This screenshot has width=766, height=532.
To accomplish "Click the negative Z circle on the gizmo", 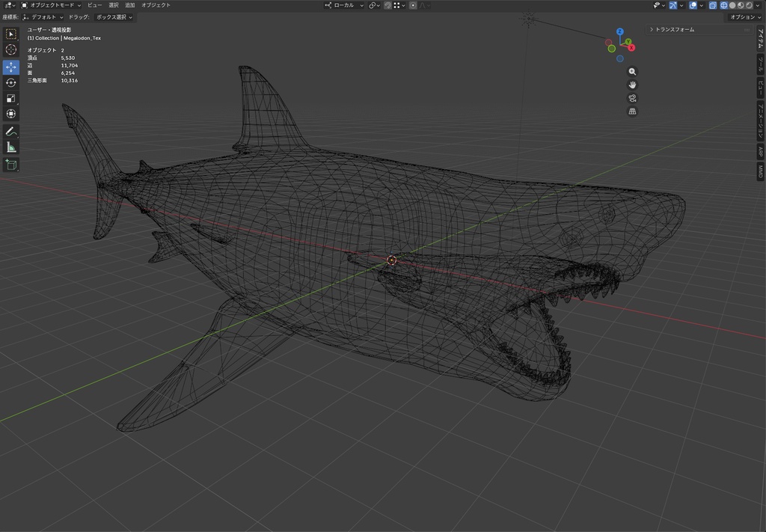I will (619, 58).
